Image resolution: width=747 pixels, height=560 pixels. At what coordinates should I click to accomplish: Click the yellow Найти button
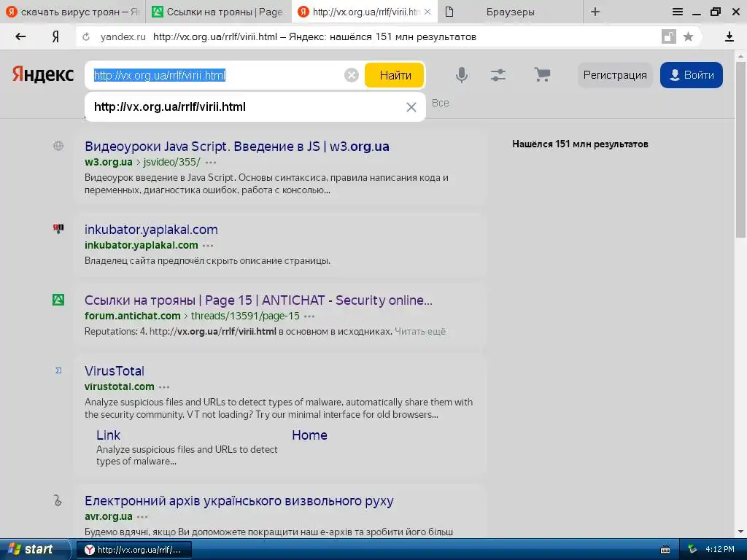tap(395, 75)
